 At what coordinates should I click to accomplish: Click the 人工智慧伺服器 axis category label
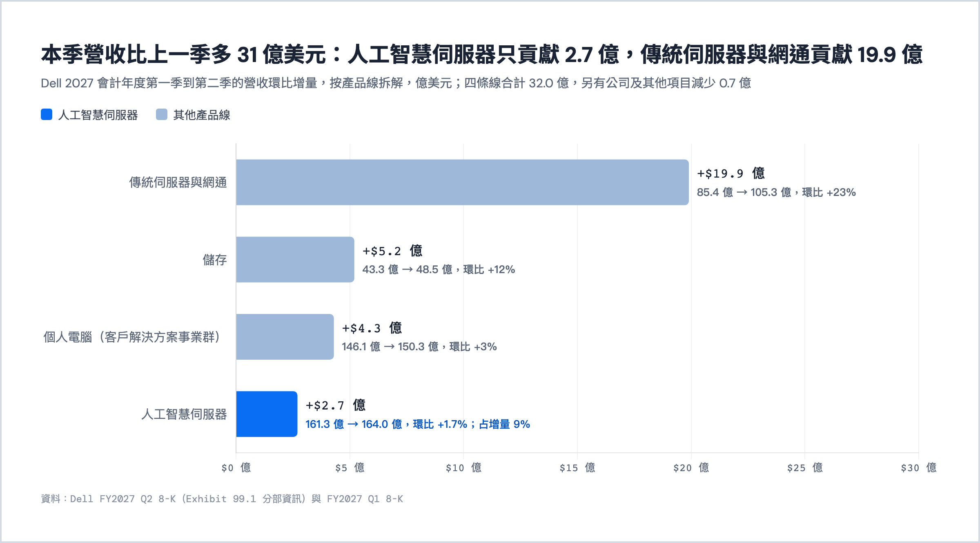pyautogui.click(x=184, y=414)
